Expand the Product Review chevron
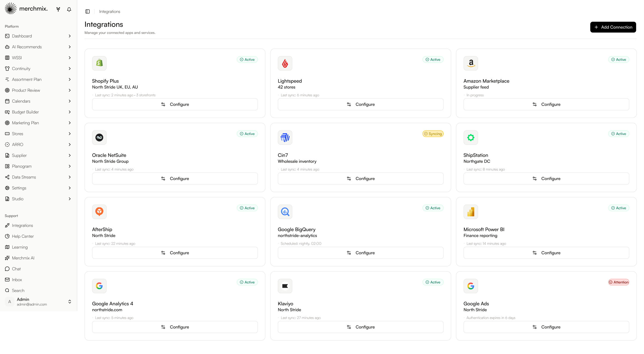644x354 pixels. click(x=70, y=90)
